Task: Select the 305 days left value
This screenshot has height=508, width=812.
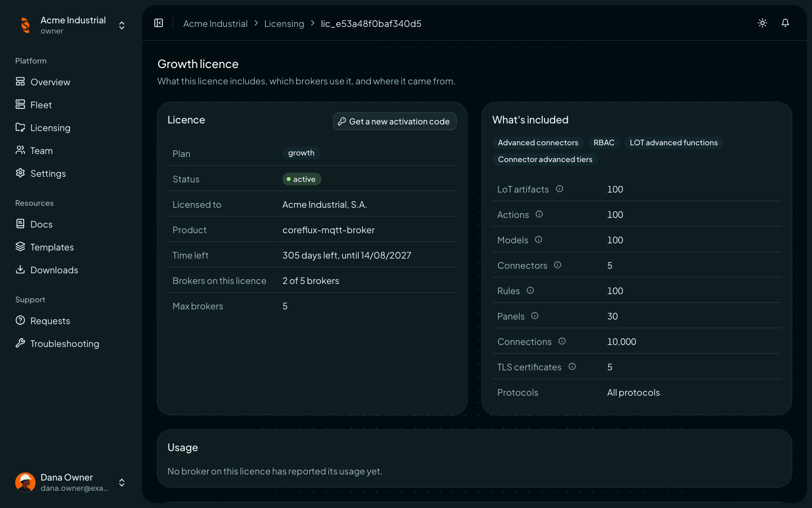Action: [x=347, y=255]
